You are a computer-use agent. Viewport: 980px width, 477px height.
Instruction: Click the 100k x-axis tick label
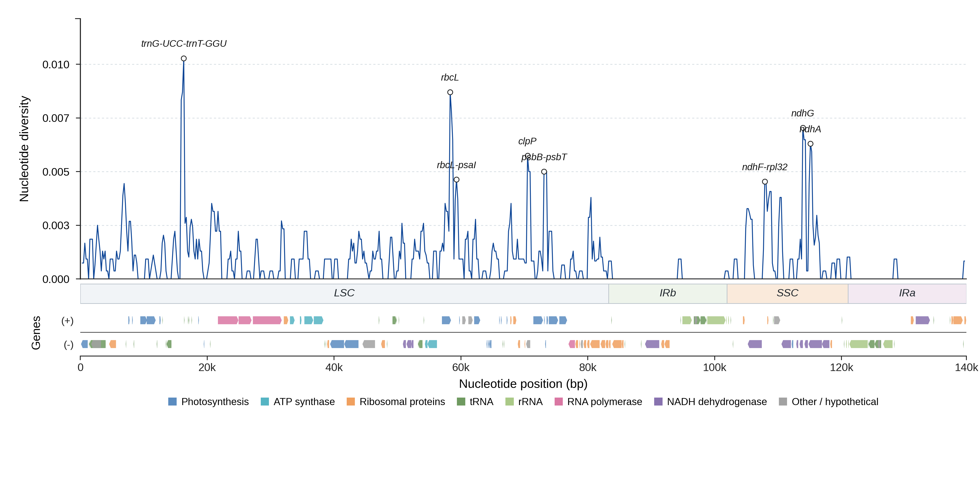tap(714, 368)
